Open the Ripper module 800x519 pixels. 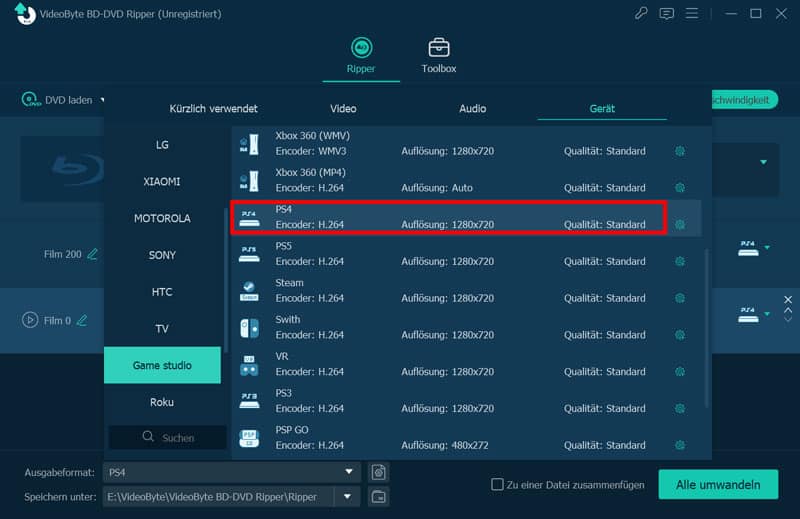pos(361,55)
